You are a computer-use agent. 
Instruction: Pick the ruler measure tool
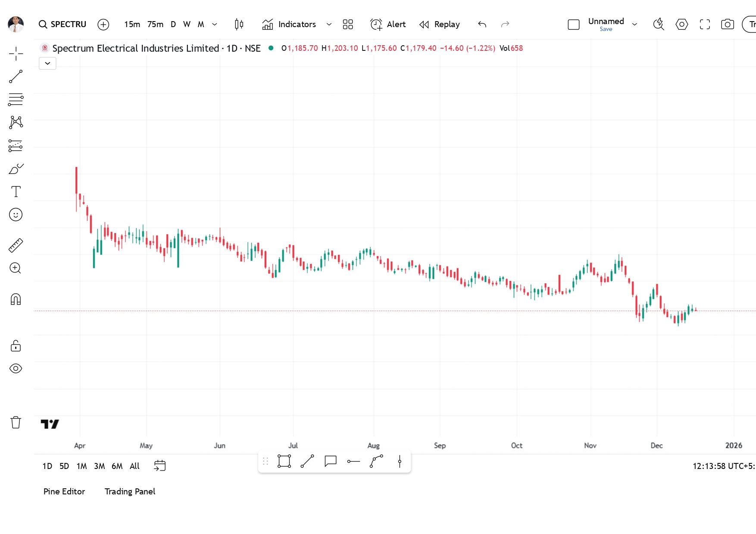pos(16,245)
